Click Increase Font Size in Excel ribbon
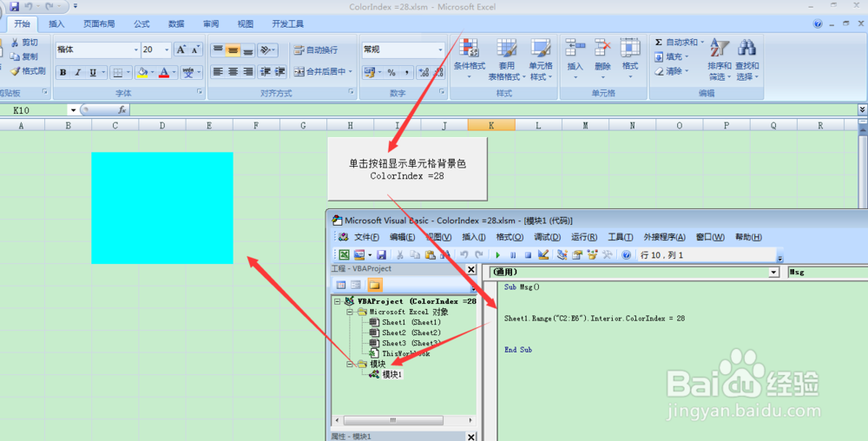The width and height of the screenshot is (868, 441). click(x=181, y=49)
